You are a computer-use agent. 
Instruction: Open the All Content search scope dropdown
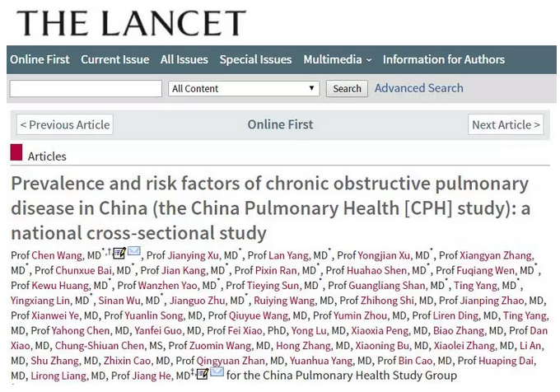click(x=244, y=88)
